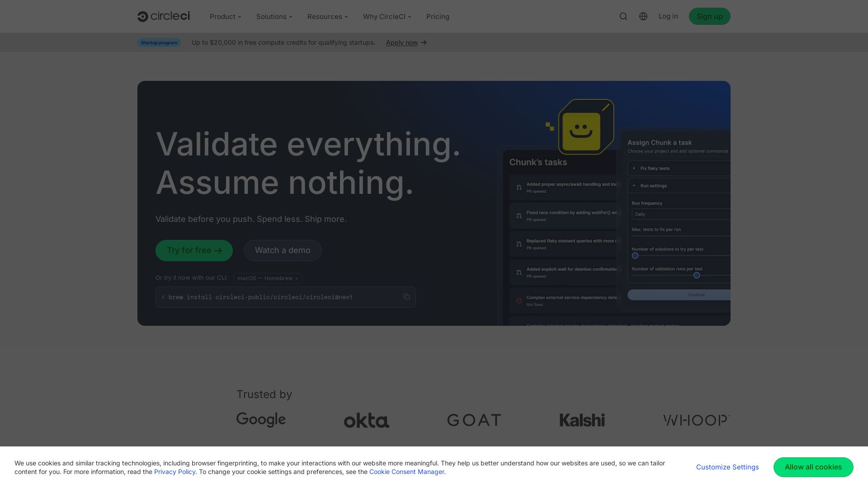This screenshot has width=868, height=488.
Task: Click the Continue button in Assign Chunk panel
Action: 679,295
